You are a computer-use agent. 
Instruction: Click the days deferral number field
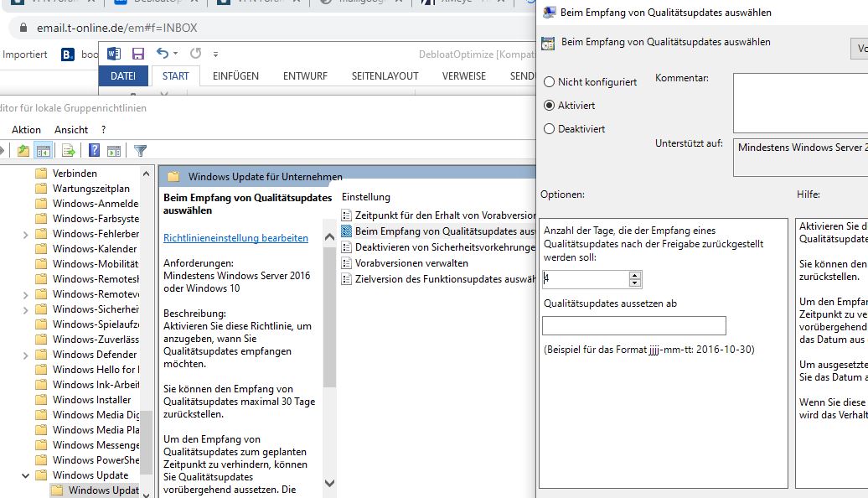click(x=586, y=279)
